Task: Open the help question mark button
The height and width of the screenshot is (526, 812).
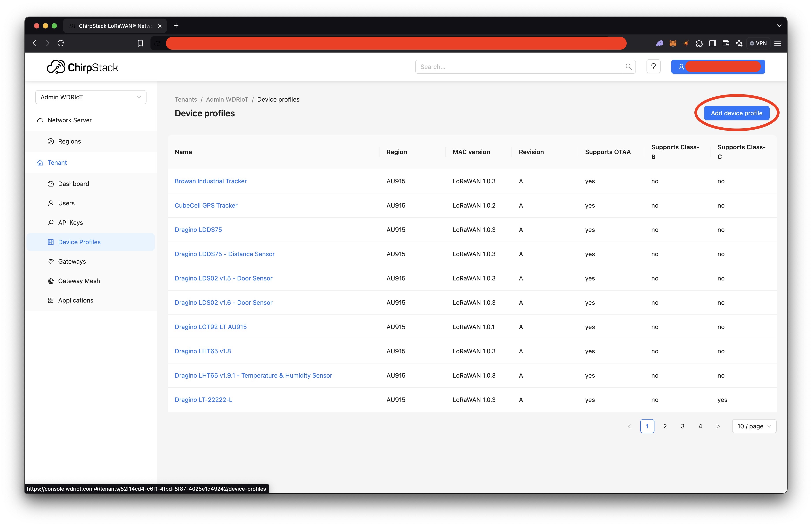Action: pyautogui.click(x=653, y=66)
